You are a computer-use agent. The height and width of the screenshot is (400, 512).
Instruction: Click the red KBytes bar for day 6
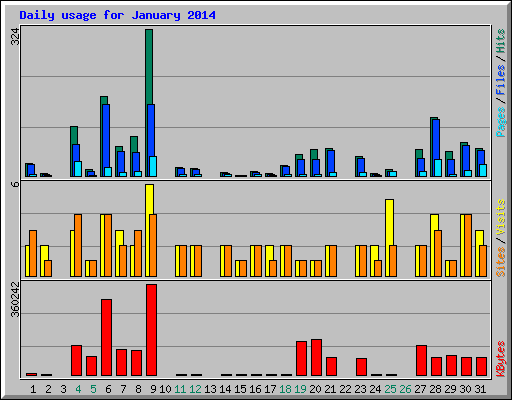pos(106,337)
